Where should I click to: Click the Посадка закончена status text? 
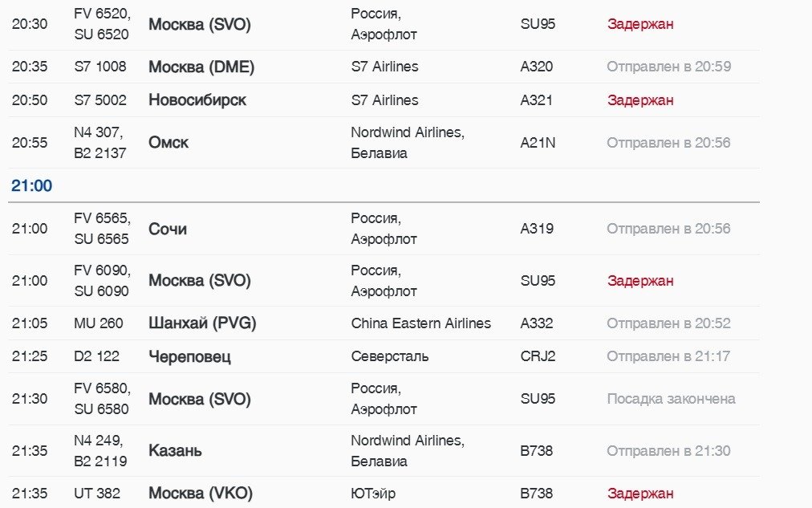670,399
